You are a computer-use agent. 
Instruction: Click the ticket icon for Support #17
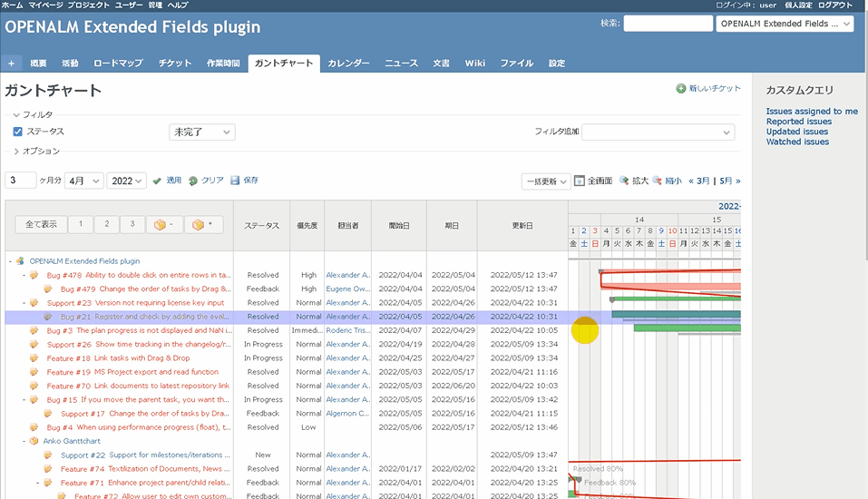47,413
